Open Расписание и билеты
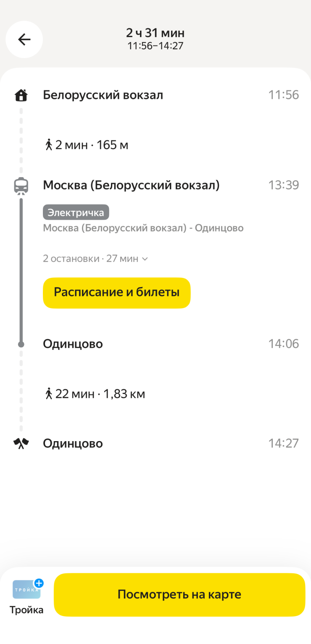 (x=116, y=293)
